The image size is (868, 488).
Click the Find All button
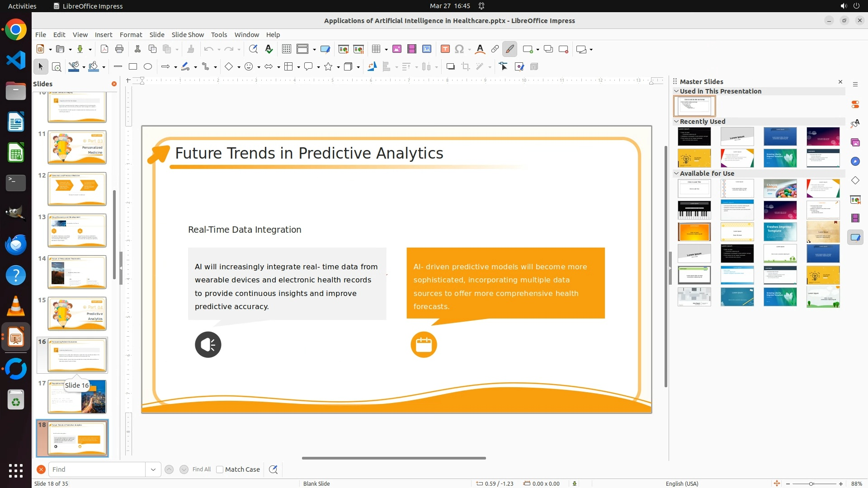pyautogui.click(x=201, y=469)
